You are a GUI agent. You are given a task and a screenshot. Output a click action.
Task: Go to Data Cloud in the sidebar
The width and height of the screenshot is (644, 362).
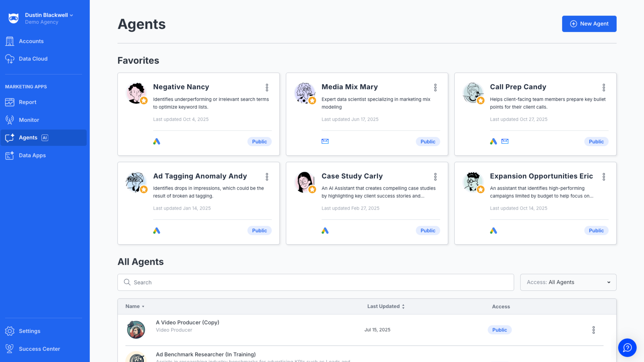pyautogui.click(x=33, y=59)
